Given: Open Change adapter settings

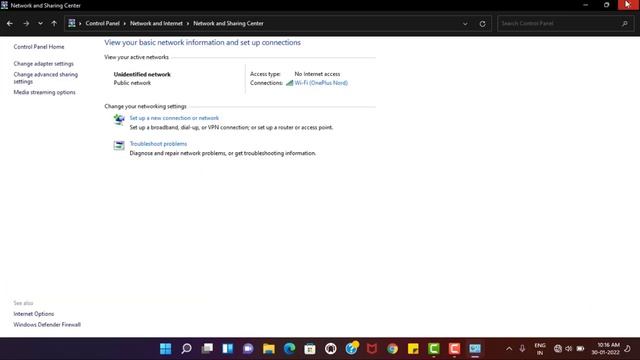Looking at the screenshot, I should click(44, 64).
